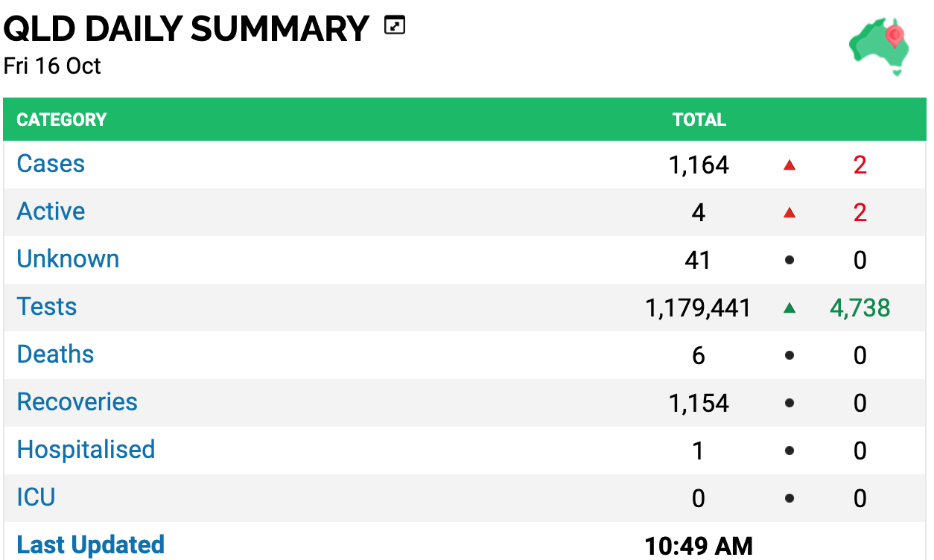Open the ICU link

(36, 497)
